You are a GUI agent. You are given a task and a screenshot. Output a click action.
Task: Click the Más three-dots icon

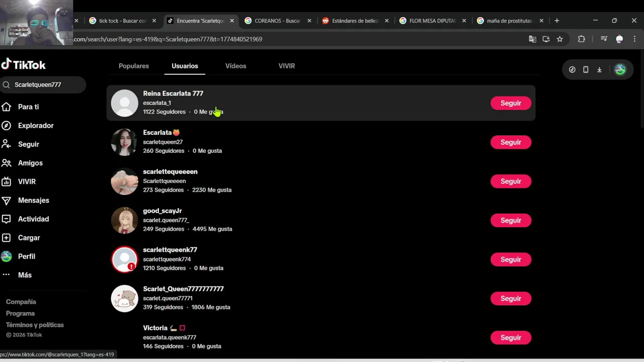coord(6,275)
